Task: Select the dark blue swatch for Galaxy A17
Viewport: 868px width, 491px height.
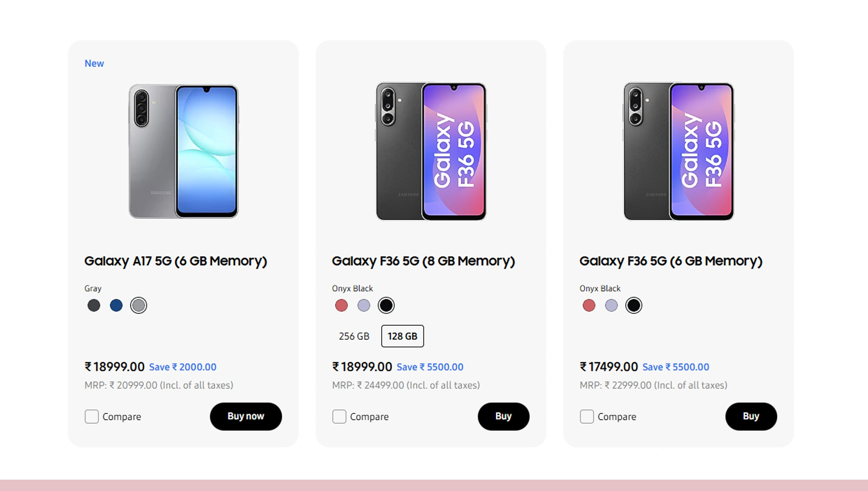Action: pyautogui.click(x=116, y=305)
